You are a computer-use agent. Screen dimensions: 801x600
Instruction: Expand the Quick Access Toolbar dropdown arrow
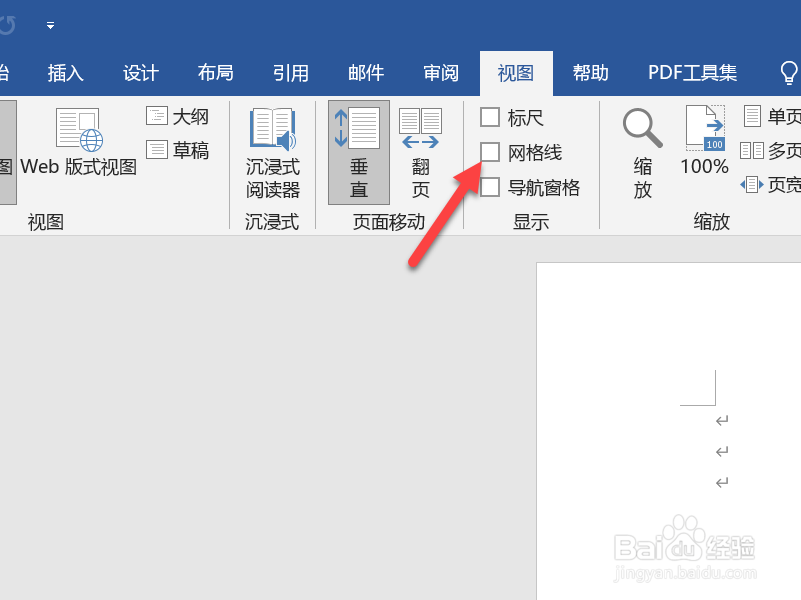click(x=49, y=26)
